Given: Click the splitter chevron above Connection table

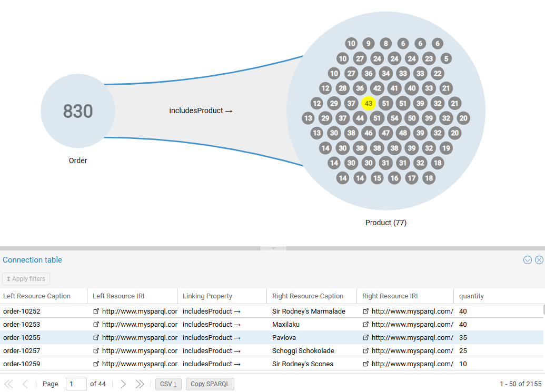Looking at the screenshot, I should click(273, 247).
